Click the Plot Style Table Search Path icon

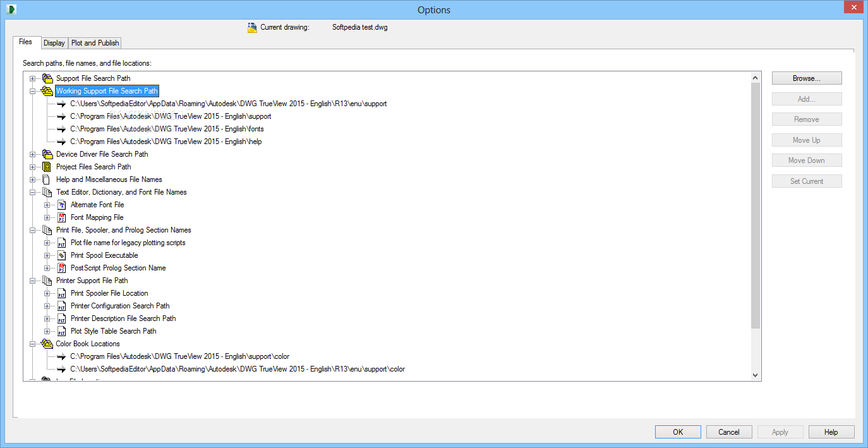pos(61,331)
